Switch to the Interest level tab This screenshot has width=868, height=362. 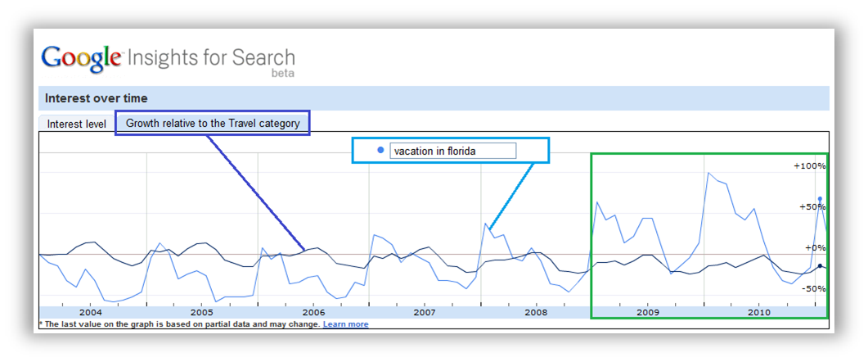pos(76,124)
